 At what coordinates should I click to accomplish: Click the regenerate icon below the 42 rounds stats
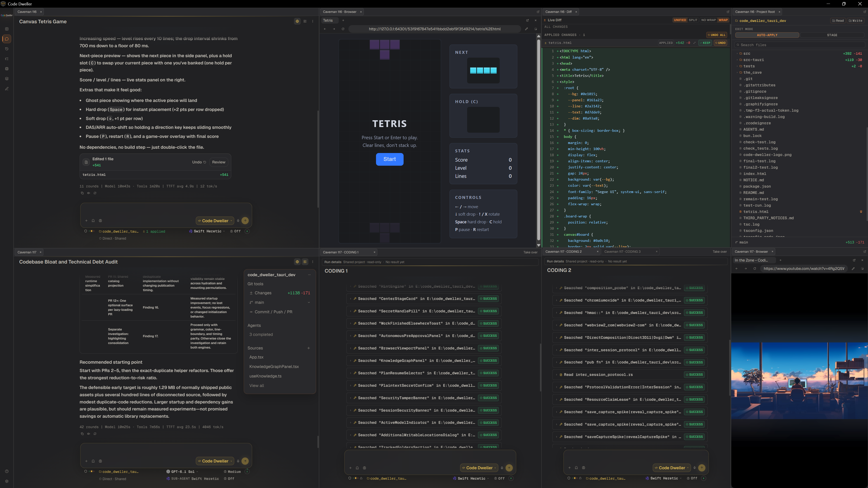click(x=95, y=434)
